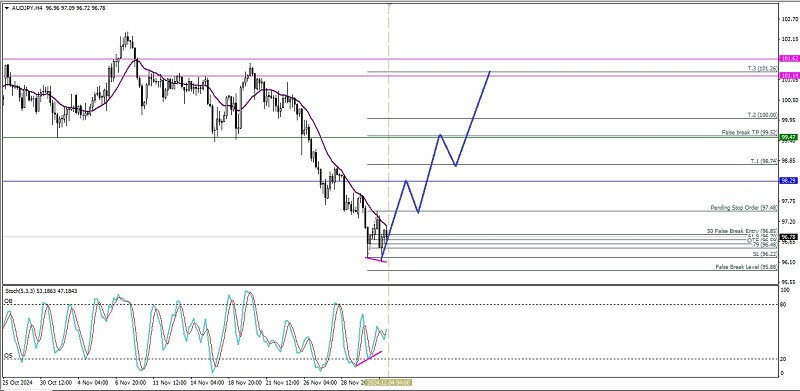
Task: Select the magenta 101.14 price tag
Action: coord(789,76)
